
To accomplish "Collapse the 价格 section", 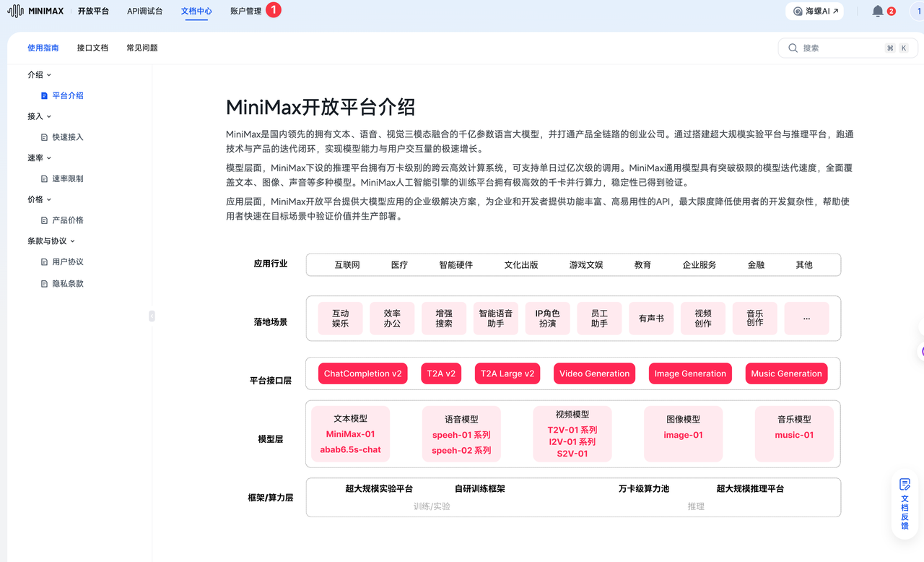I will tap(40, 199).
